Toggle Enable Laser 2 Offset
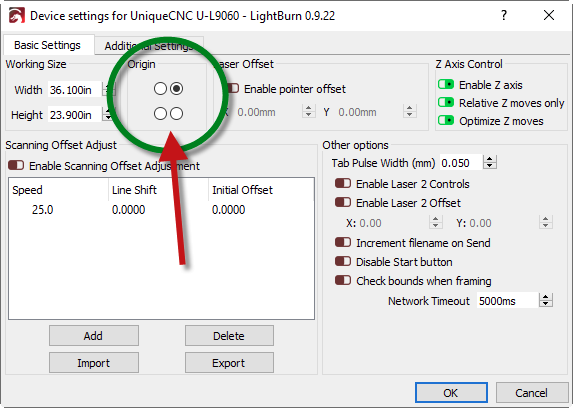The image size is (573, 408). coord(343,202)
